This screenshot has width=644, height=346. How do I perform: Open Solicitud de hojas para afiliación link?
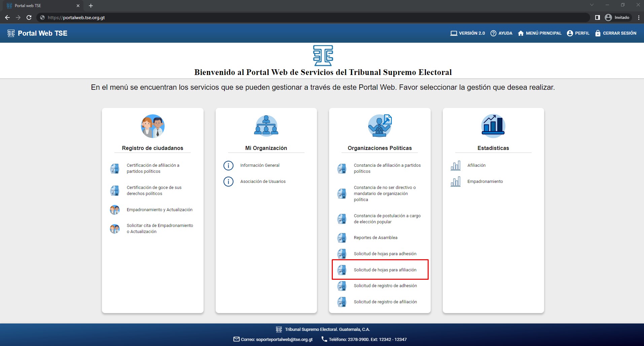pyautogui.click(x=385, y=270)
